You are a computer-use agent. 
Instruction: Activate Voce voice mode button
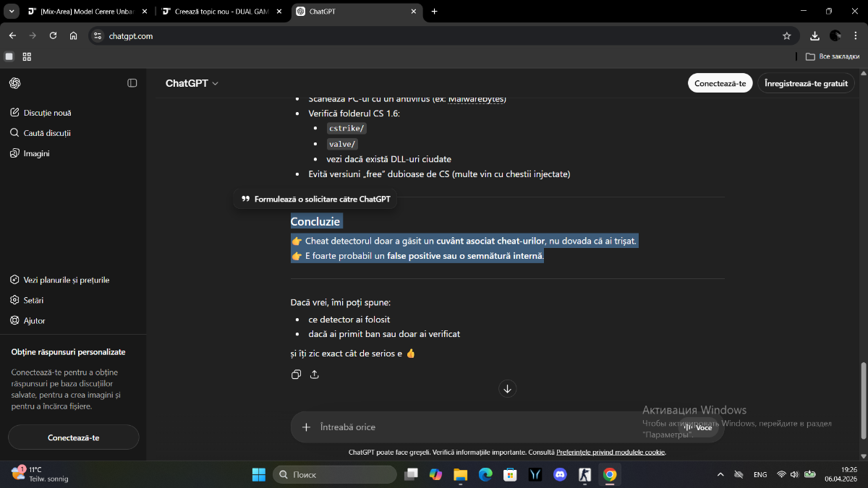pos(698,427)
